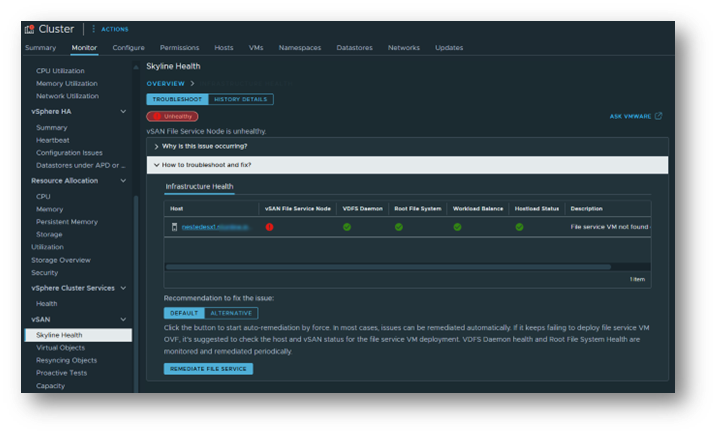717x435 pixels.
Task: Open Health under vSphere Cluster Services
Action: [47, 304]
